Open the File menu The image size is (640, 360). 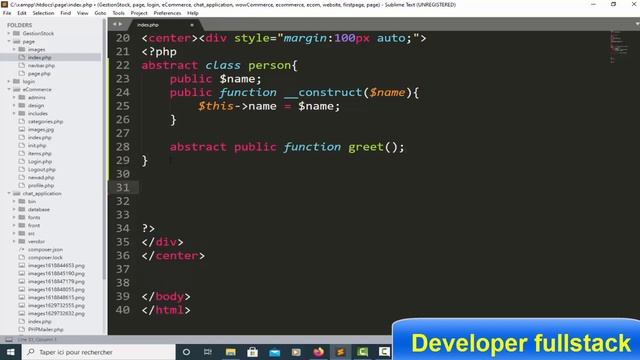tap(7, 13)
